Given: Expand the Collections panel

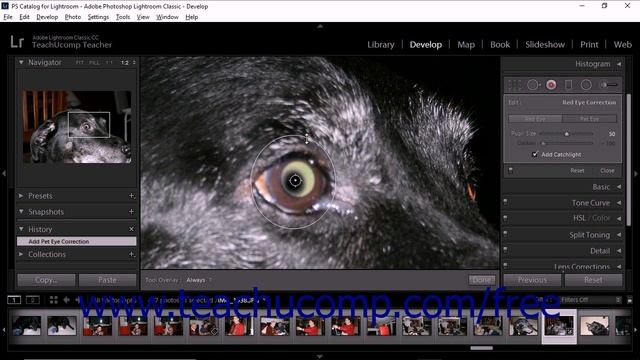Looking at the screenshot, I should [21, 254].
